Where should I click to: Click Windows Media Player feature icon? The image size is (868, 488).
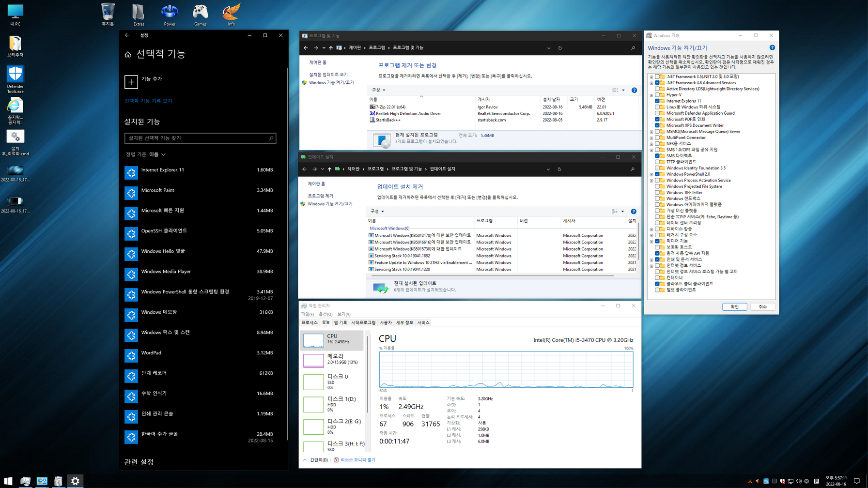pyautogui.click(x=131, y=274)
